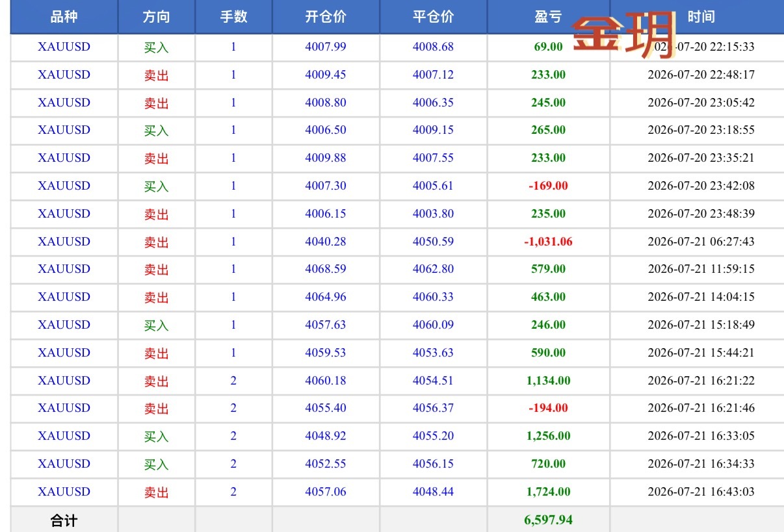Screen dimensions: 784x532
Task: Click timestamp 2026-07-21 15:44:21
Action: pyautogui.click(x=701, y=353)
